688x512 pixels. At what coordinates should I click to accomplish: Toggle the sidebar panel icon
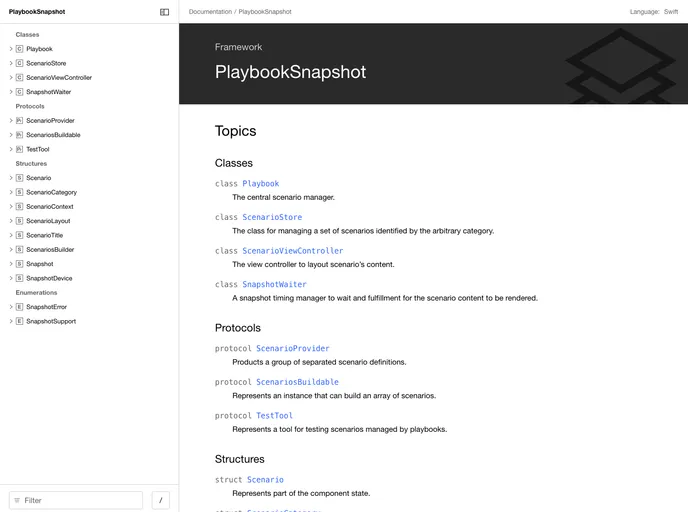point(164,12)
